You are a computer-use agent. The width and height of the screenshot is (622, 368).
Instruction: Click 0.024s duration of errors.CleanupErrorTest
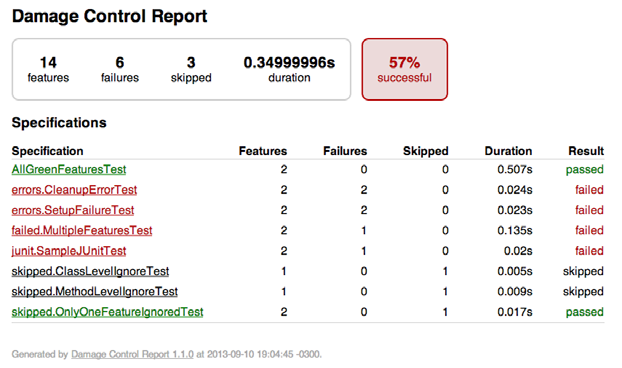(515, 190)
